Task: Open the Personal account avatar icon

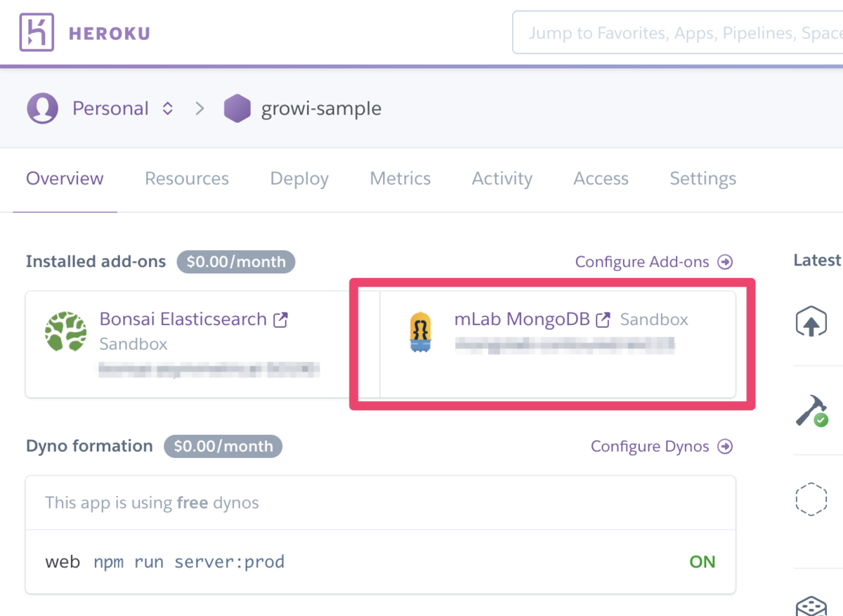Action: pyautogui.click(x=42, y=109)
